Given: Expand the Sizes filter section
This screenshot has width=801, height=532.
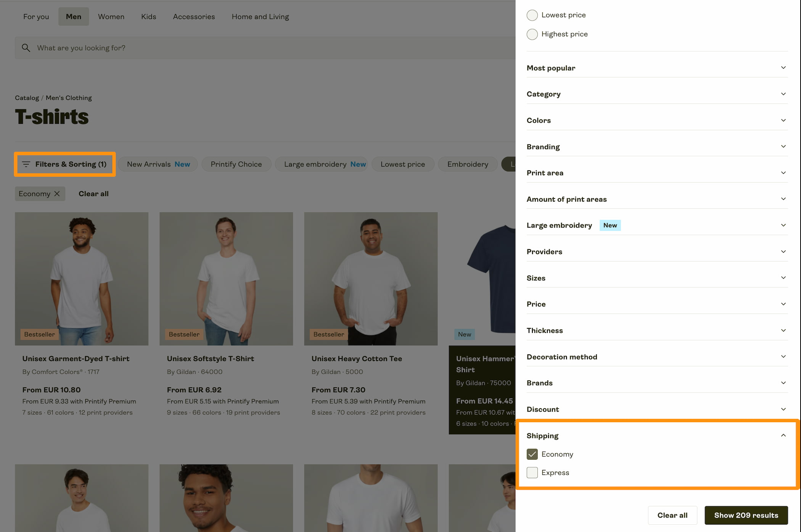Looking at the screenshot, I should tap(657, 278).
